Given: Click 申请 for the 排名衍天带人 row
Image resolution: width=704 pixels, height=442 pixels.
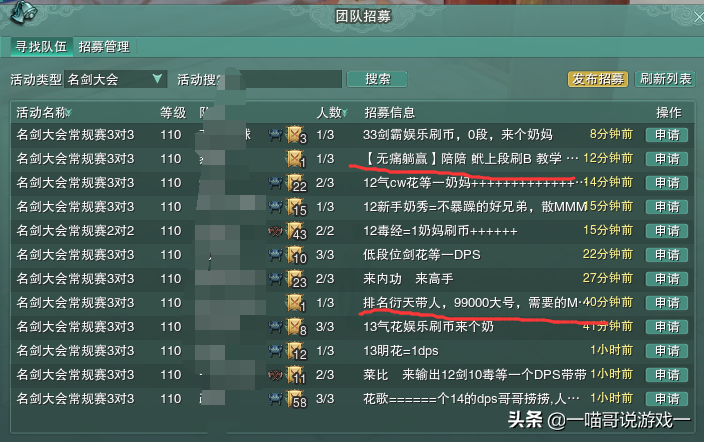Looking at the screenshot, I should point(667,303).
